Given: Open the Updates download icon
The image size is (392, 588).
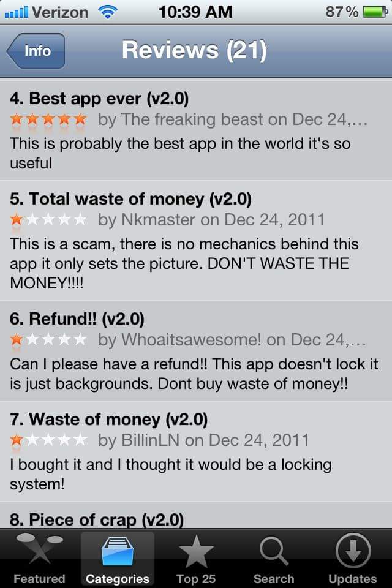Looking at the screenshot, I should click(x=353, y=551).
